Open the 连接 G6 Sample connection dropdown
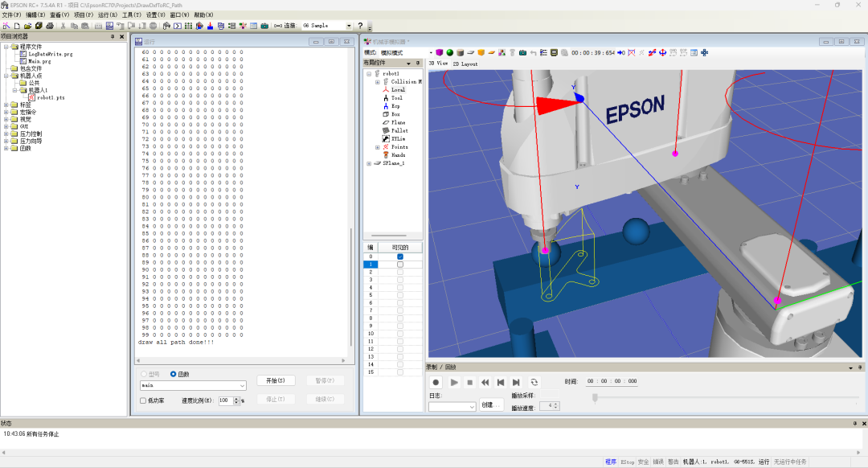The width and height of the screenshot is (868, 468). (349, 26)
